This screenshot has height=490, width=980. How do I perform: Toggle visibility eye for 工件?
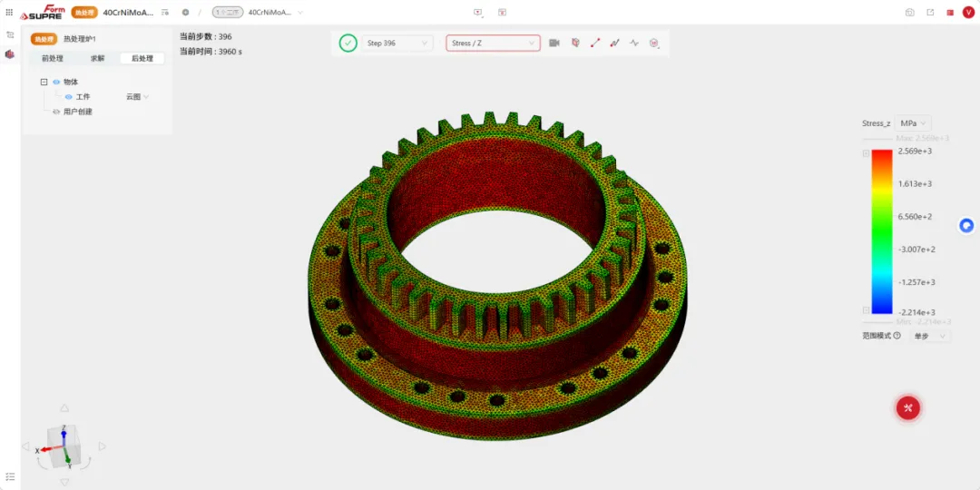click(x=69, y=97)
